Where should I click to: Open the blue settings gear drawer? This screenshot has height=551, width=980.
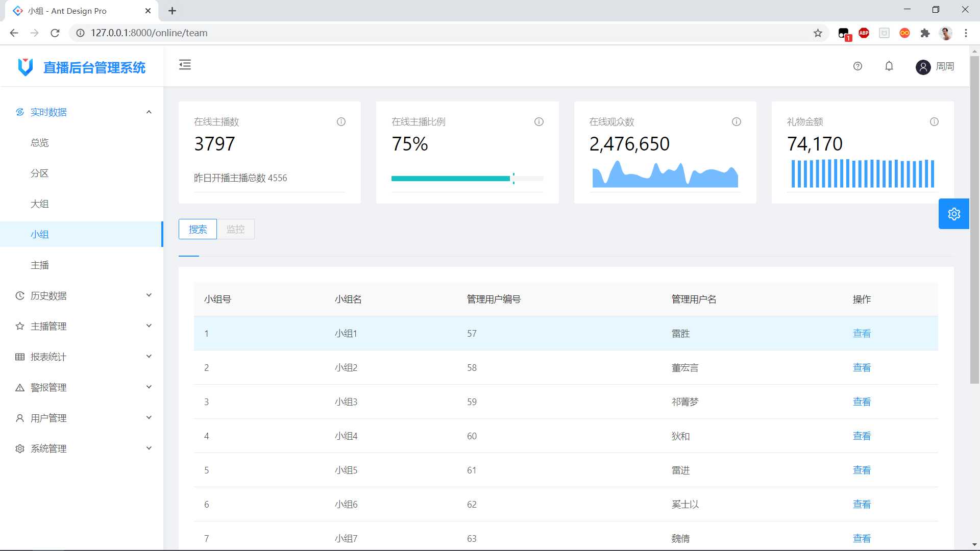click(x=953, y=214)
